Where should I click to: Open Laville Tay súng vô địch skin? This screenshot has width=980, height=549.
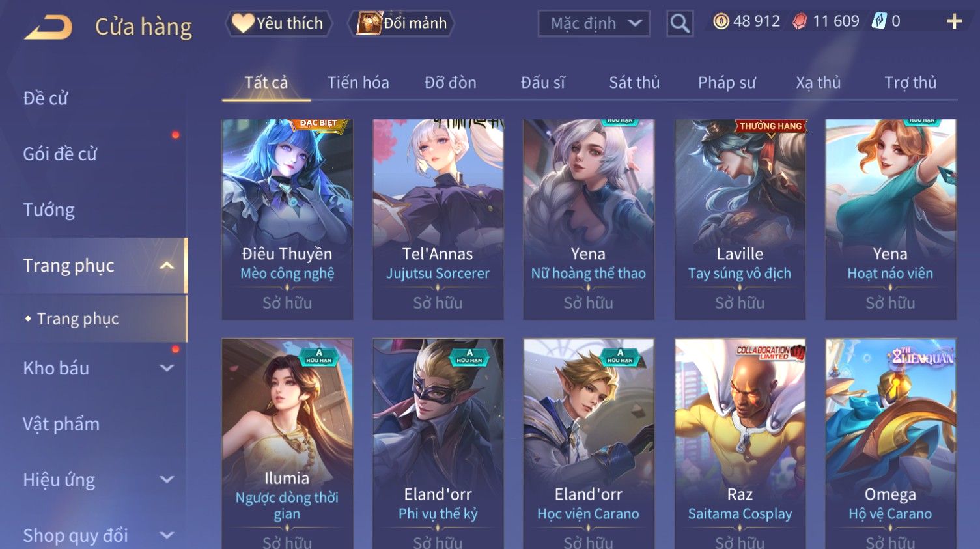point(740,219)
